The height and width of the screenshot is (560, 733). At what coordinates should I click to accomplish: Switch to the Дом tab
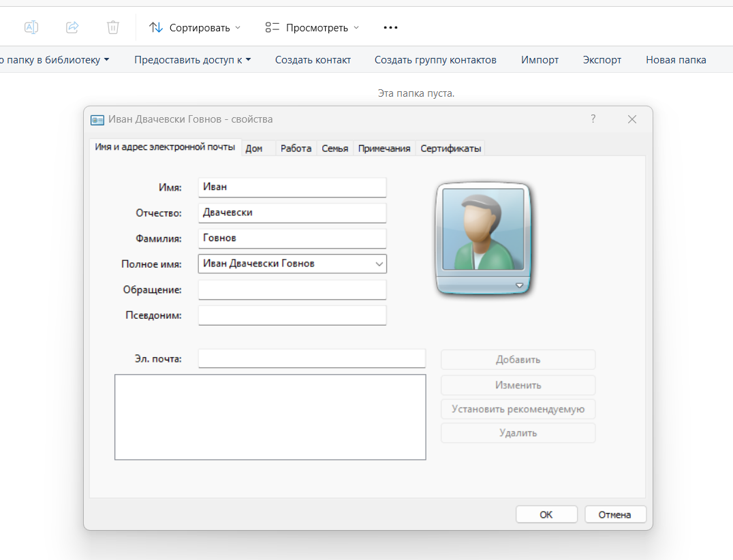tap(254, 149)
